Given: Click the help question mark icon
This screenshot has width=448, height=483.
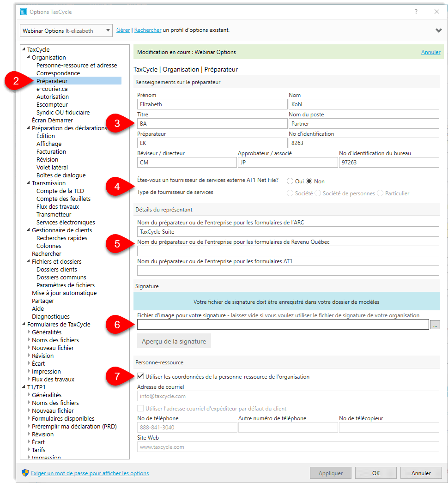Looking at the screenshot, I should pos(416,12).
